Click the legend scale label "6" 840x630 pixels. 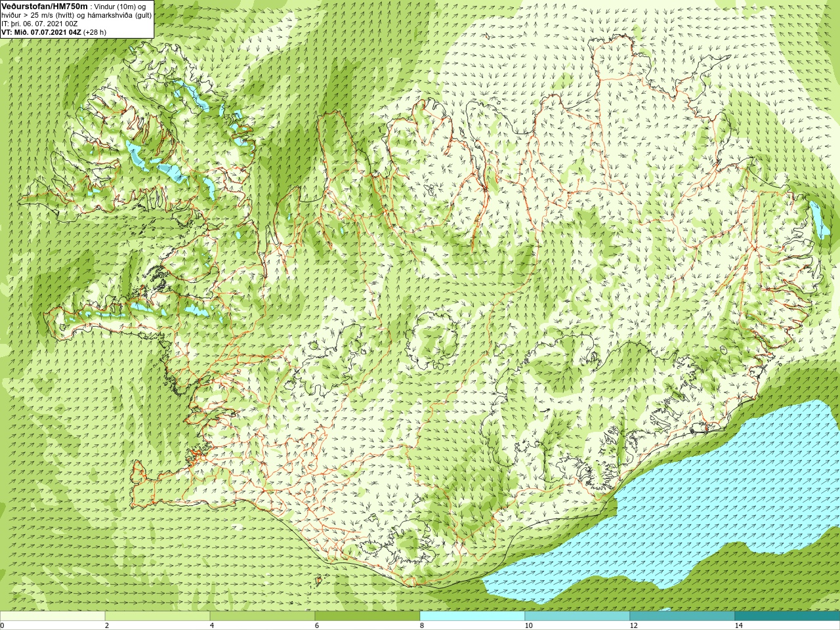317,625
